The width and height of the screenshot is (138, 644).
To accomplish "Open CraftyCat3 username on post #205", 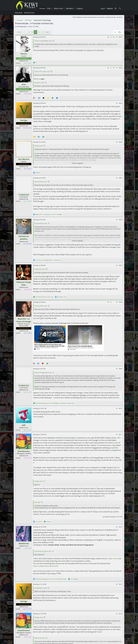I will pyautogui.click(x=24, y=195).
